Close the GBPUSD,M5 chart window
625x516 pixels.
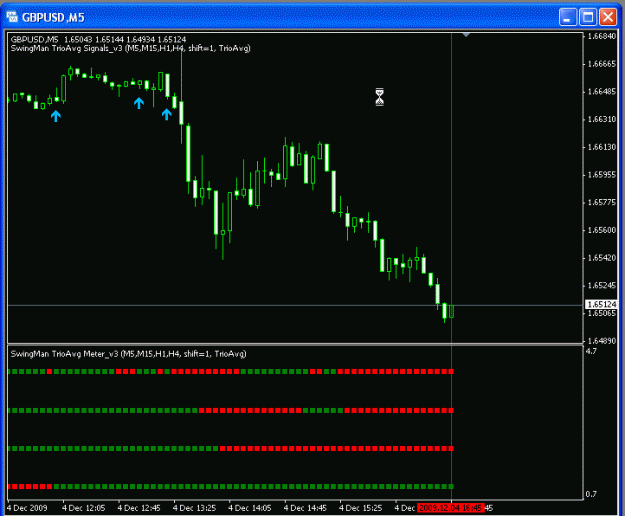[x=608, y=17]
